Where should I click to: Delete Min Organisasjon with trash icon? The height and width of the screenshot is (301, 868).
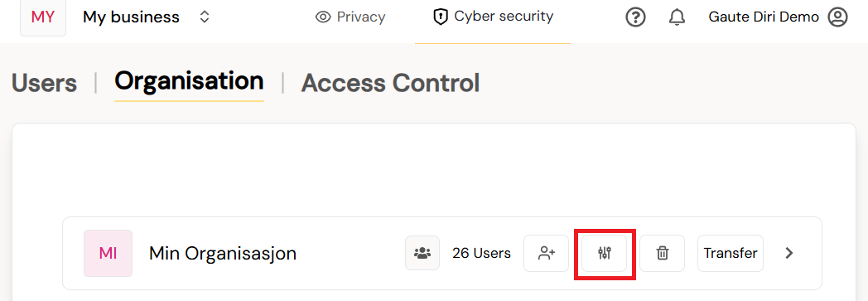pos(662,254)
